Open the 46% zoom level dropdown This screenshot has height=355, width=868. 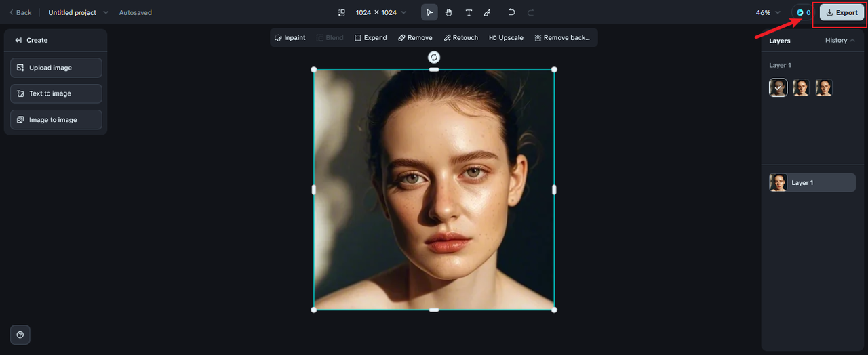[x=768, y=13]
